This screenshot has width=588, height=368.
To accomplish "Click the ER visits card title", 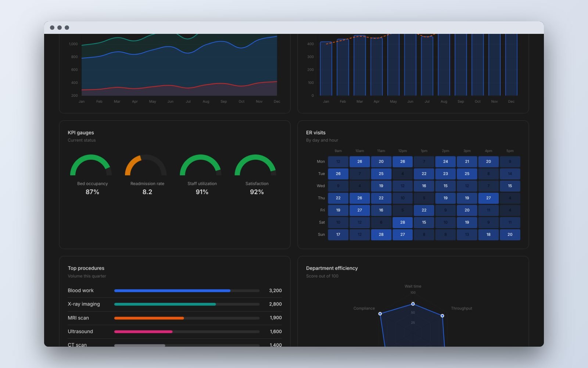I will (316, 132).
